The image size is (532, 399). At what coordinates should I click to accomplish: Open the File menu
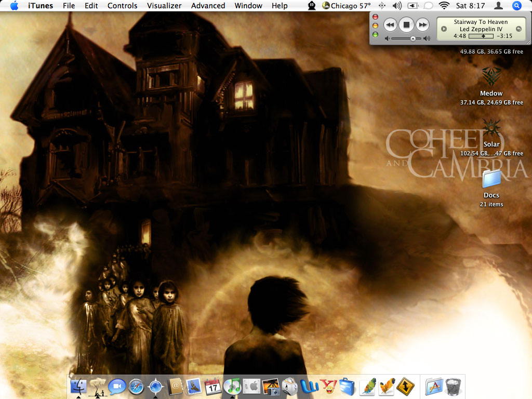point(69,5)
